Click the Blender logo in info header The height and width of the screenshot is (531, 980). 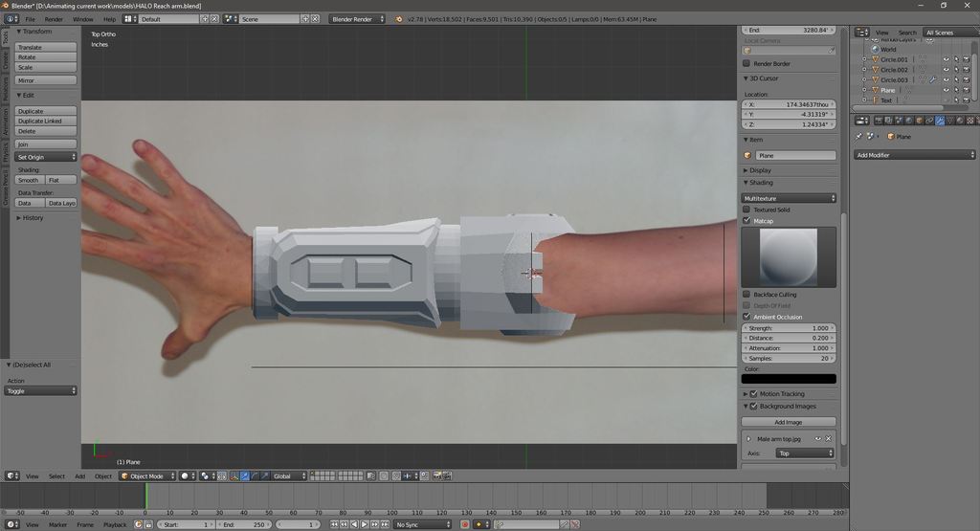[x=399, y=19]
